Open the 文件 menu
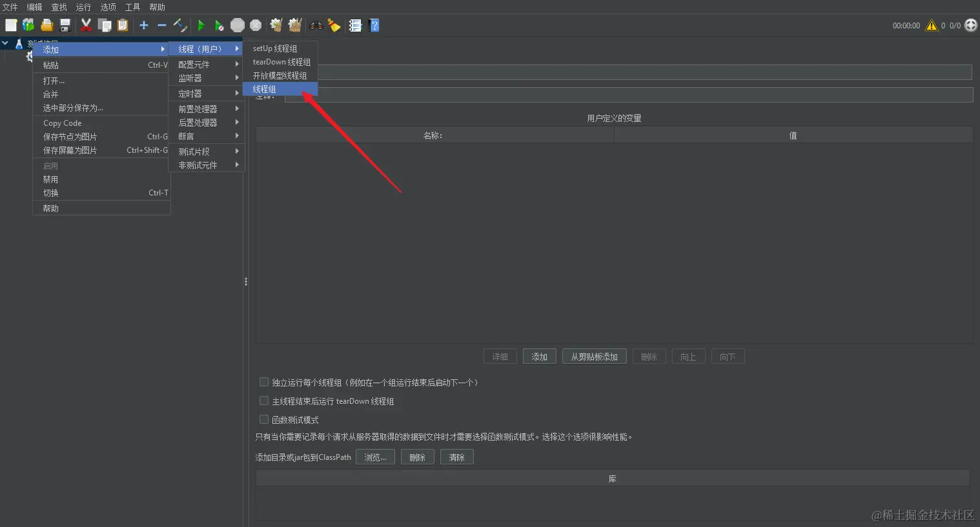 pos(10,7)
